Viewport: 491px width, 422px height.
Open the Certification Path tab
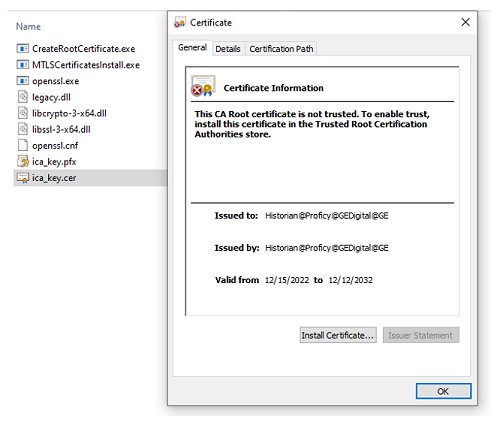281,49
